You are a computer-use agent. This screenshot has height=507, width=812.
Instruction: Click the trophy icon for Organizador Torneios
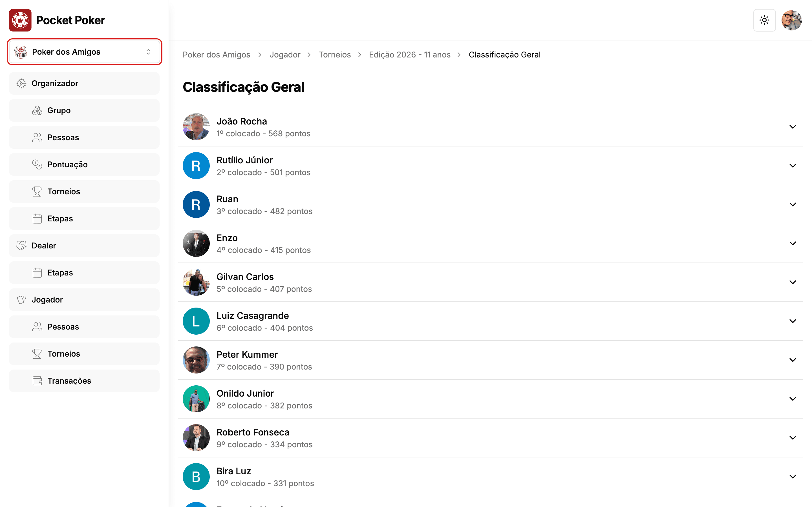(37, 192)
